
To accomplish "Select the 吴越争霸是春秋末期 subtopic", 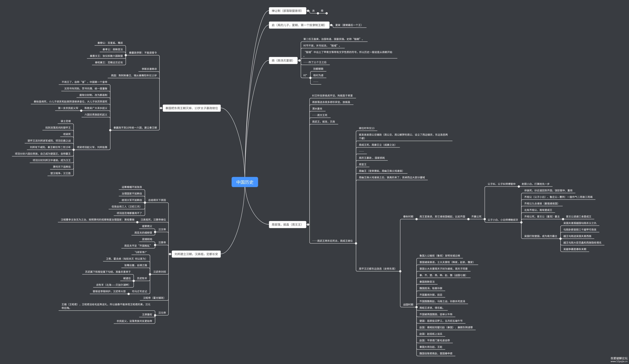I will coord(575,249).
